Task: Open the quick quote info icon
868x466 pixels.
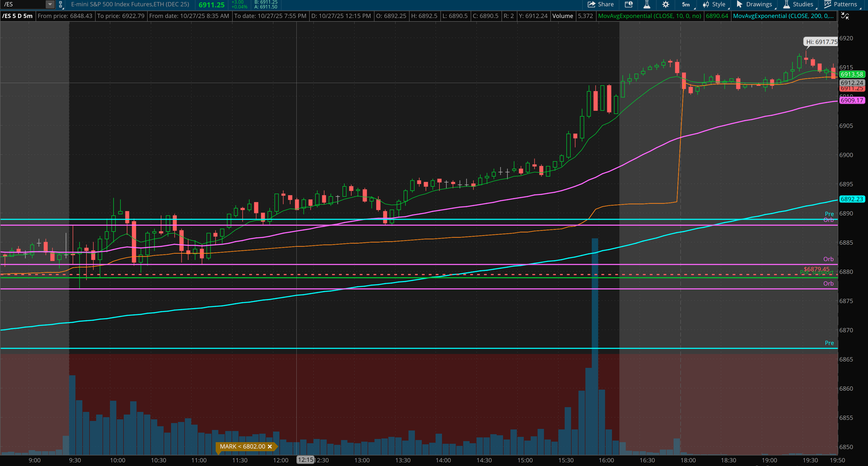Action: (629, 5)
